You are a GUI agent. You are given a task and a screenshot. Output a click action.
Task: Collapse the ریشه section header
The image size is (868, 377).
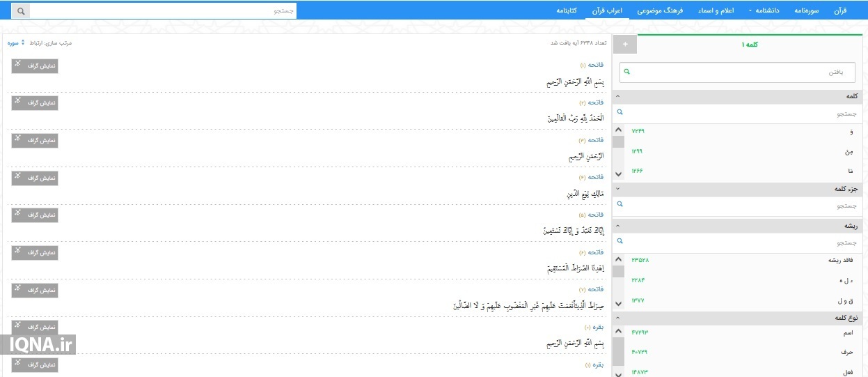click(618, 226)
